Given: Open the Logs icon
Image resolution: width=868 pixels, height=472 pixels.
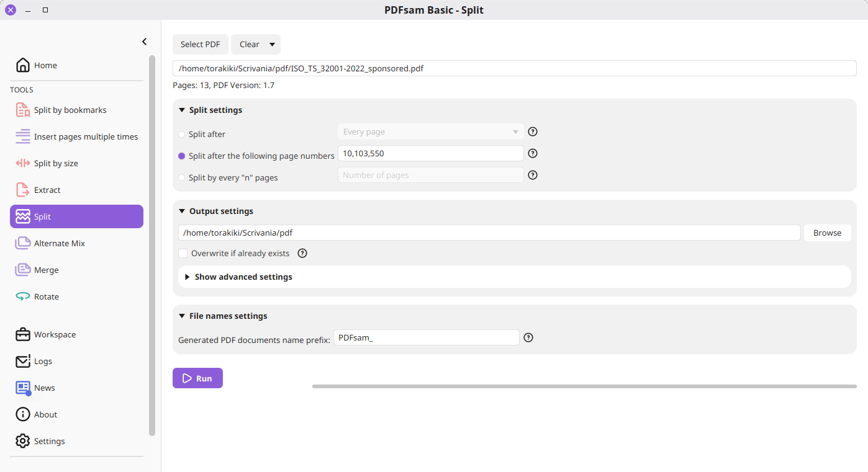Looking at the screenshot, I should [x=23, y=361].
